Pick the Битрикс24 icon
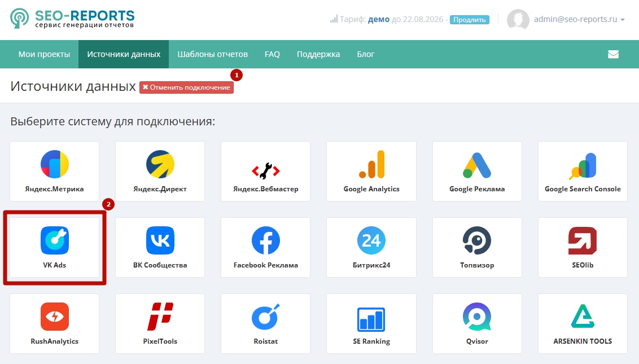The image size is (639, 364). [x=371, y=240]
